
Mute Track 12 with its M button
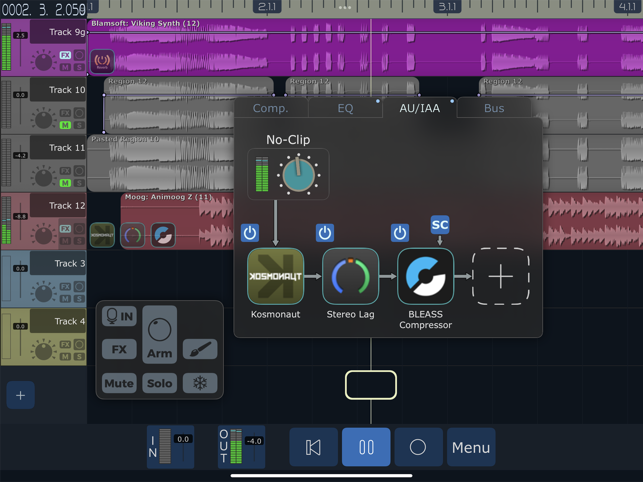pyautogui.click(x=65, y=241)
